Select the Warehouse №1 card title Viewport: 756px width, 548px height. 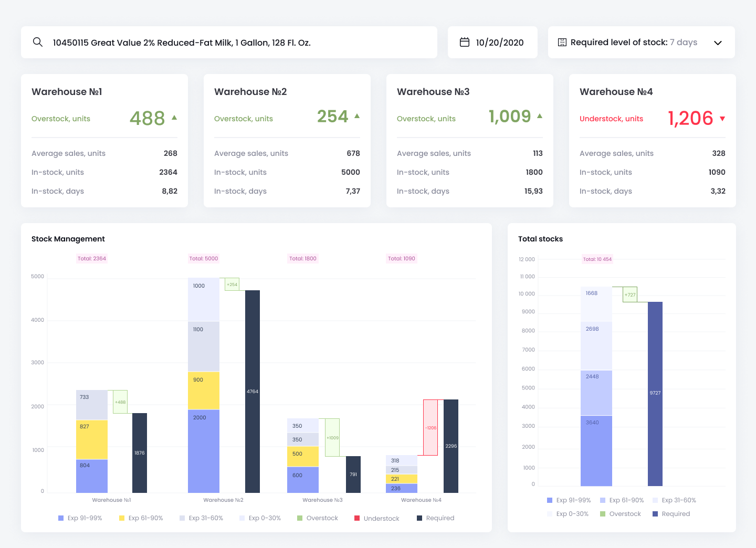pos(67,92)
